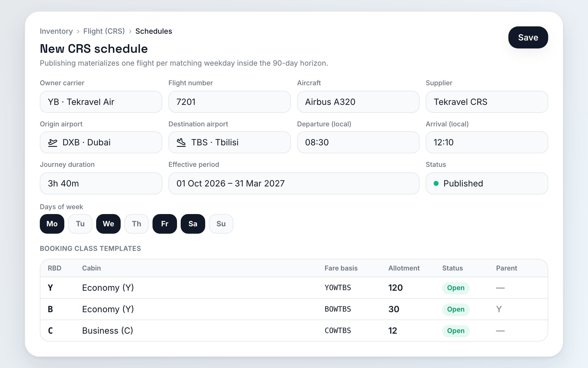588x368 pixels.
Task: Click fare basis Y0WTBS
Action: tap(338, 288)
